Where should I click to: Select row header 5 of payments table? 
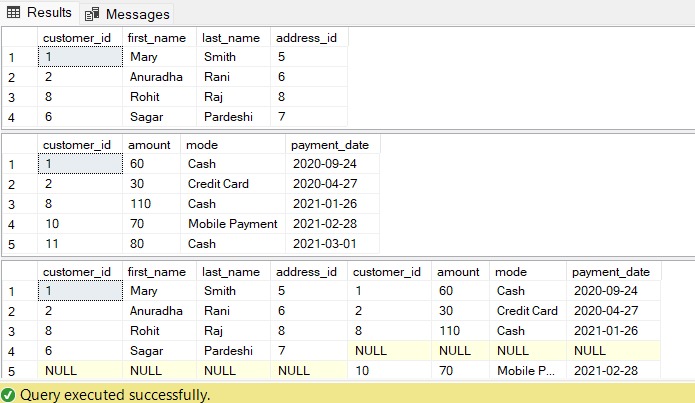(20, 244)
